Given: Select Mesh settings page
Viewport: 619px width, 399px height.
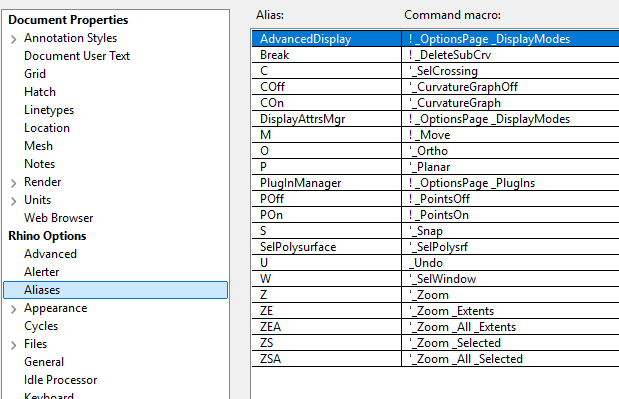Looking at the screenshot, I should tap(38, 146).
